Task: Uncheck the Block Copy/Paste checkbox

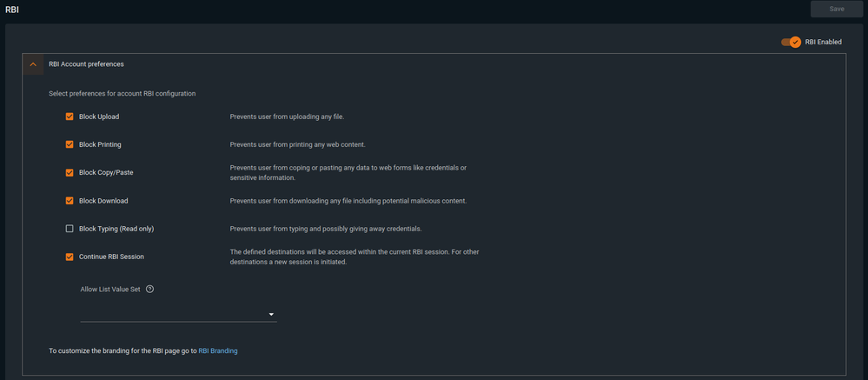Action: pyautogui.click(x=70, y=173)
